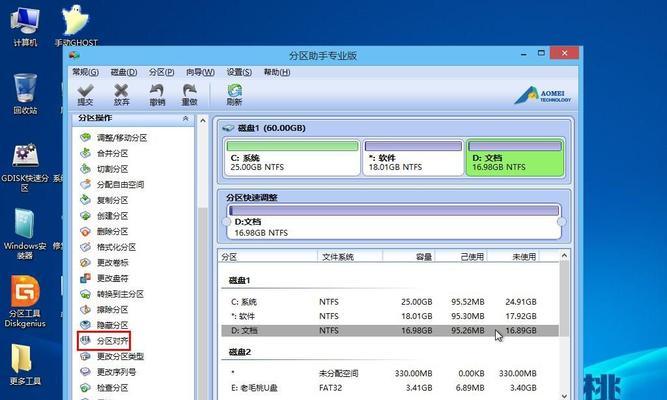Click partition table scrollbar up arrow
Screen dimensions: 667x400
[564, 255]
